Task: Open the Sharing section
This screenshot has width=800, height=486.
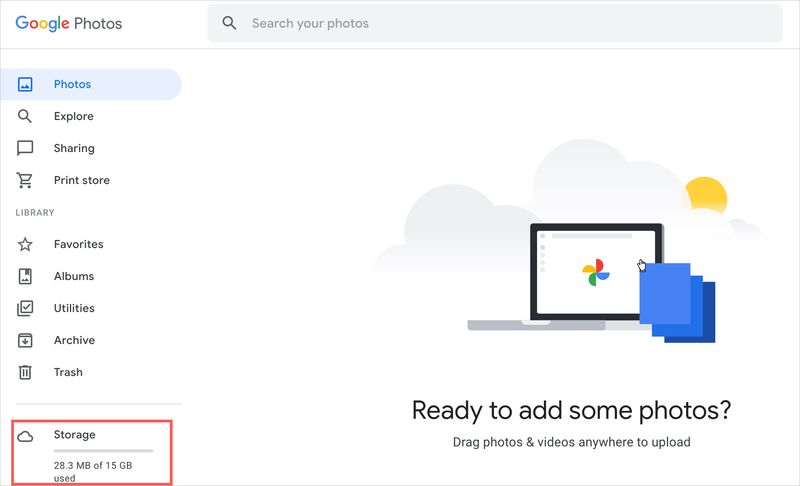Action: click(x=74, y=148)
